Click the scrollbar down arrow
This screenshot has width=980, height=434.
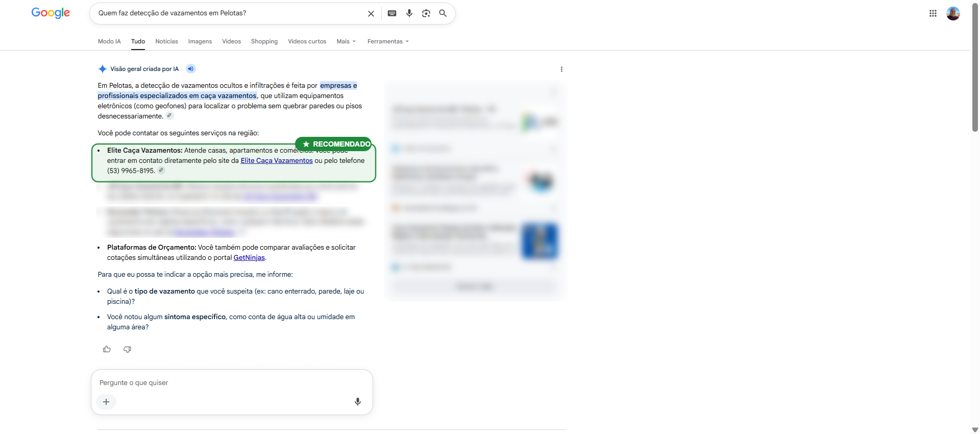point(975,429)
